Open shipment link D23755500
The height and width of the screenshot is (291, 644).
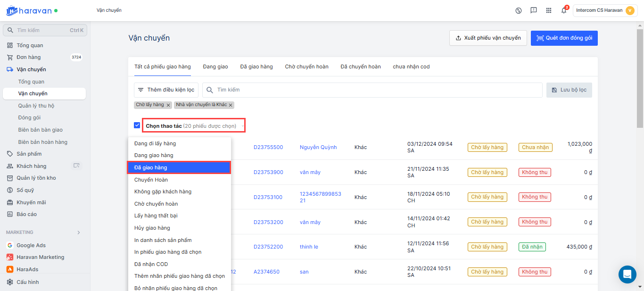[x=268, y=147]
